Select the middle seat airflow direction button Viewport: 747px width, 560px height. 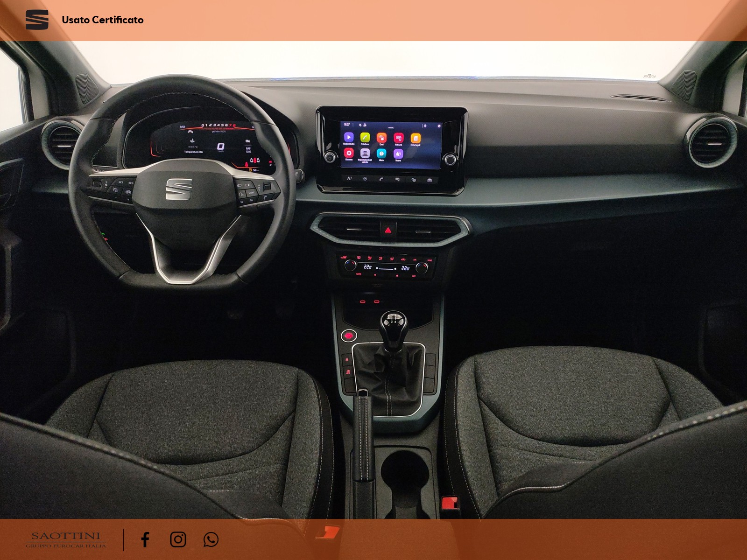point(381,258)
